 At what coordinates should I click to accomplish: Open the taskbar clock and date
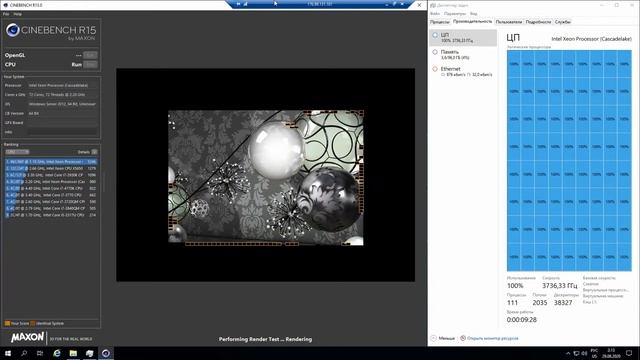click(611, 353)
